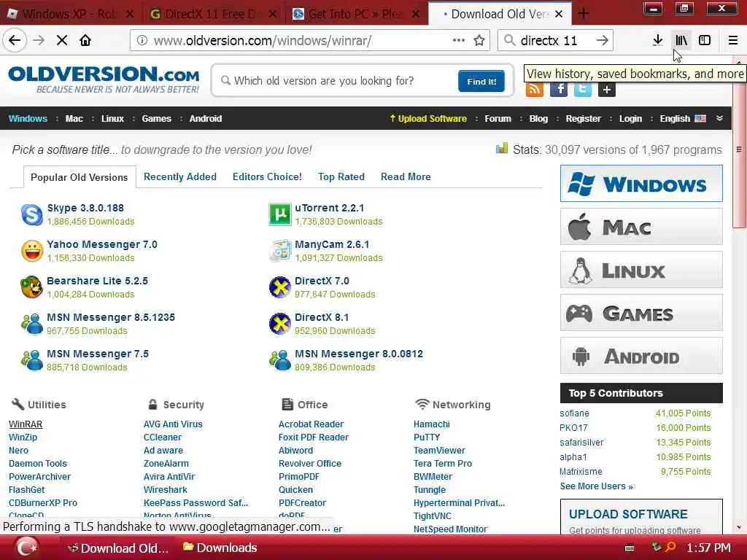Click the Find It! button

coord(481,82)
